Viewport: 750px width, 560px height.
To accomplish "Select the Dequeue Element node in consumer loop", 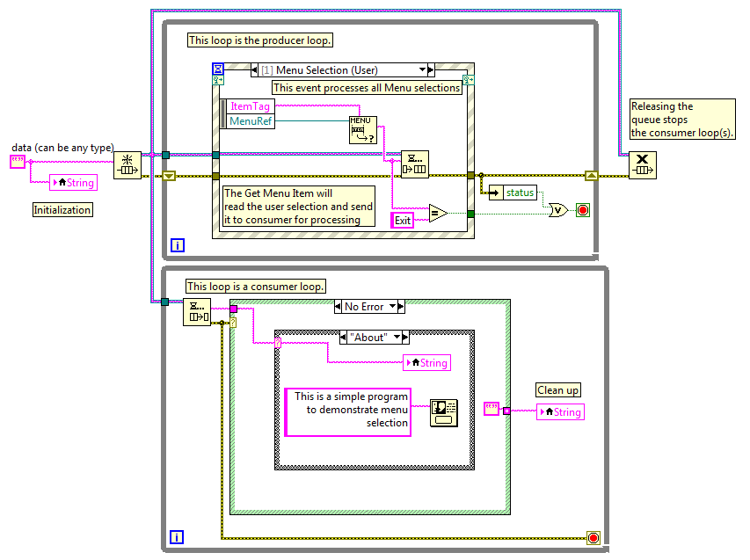I will pos(197,312).
